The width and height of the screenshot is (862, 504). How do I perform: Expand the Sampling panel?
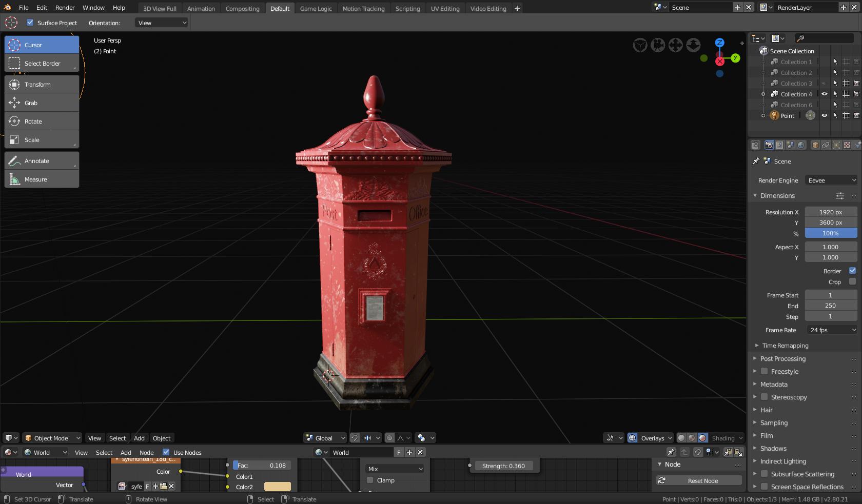click(x=774, y=422)
